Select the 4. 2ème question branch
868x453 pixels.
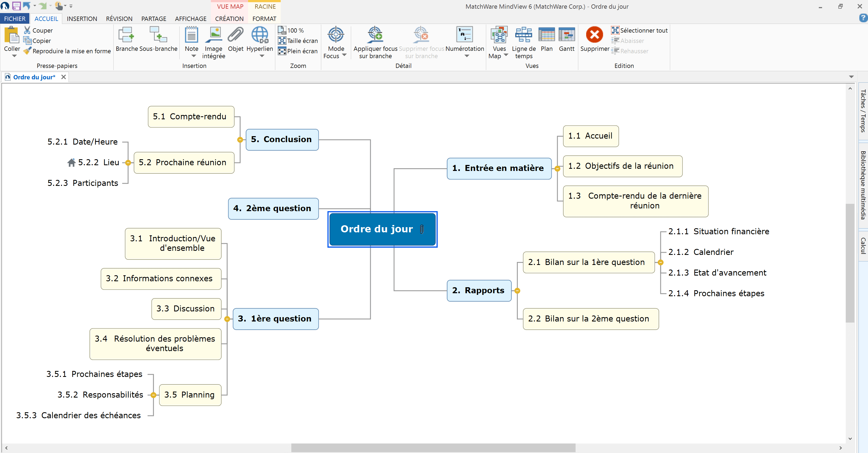coord(273,209)
